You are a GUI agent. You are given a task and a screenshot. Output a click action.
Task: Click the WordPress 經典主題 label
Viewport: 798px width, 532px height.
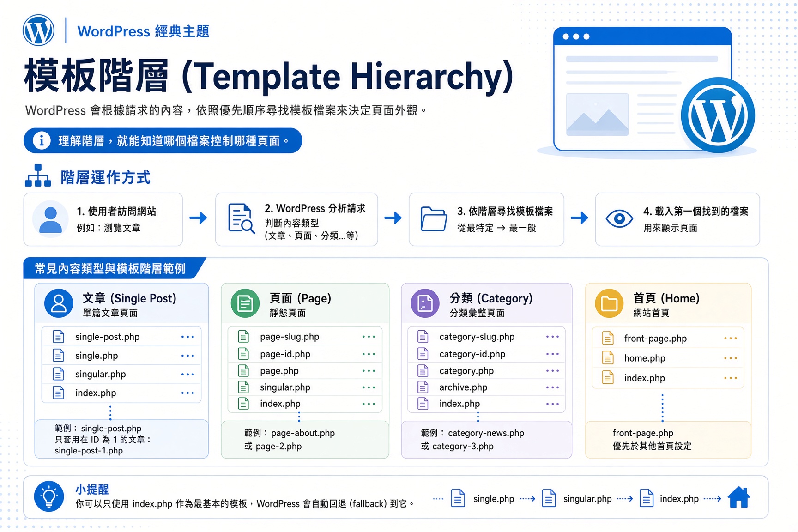tap(143, 31)
